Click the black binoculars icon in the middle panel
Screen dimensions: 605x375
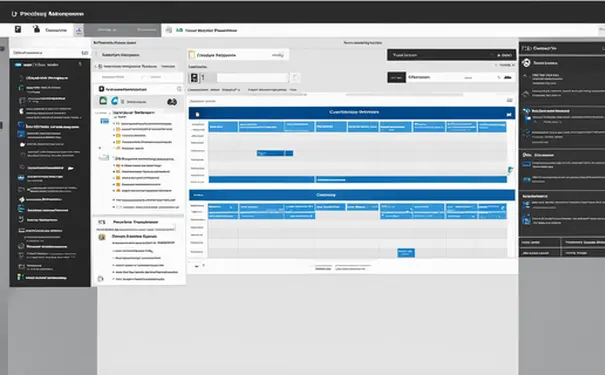(x=172, y=102)
